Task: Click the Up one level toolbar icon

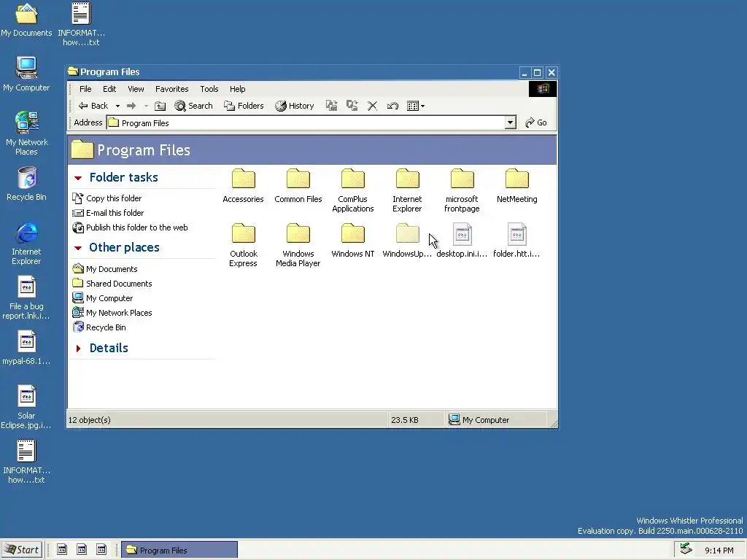Action: [160, 106]
